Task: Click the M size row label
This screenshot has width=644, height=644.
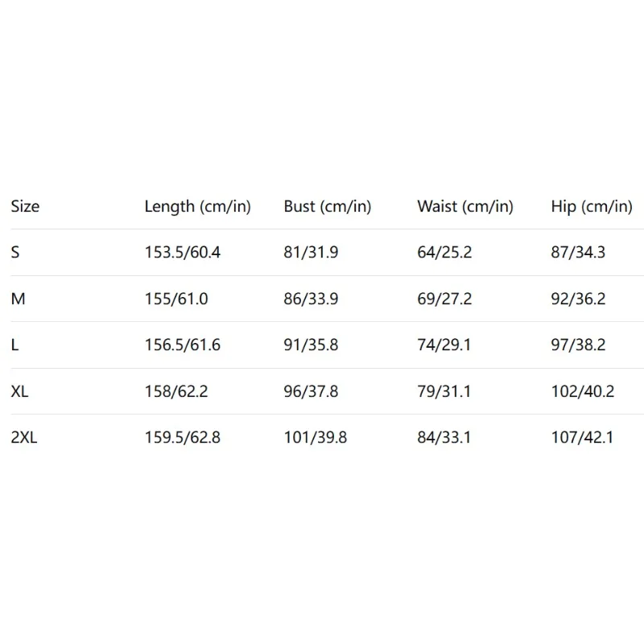Action: coord(18,299)
